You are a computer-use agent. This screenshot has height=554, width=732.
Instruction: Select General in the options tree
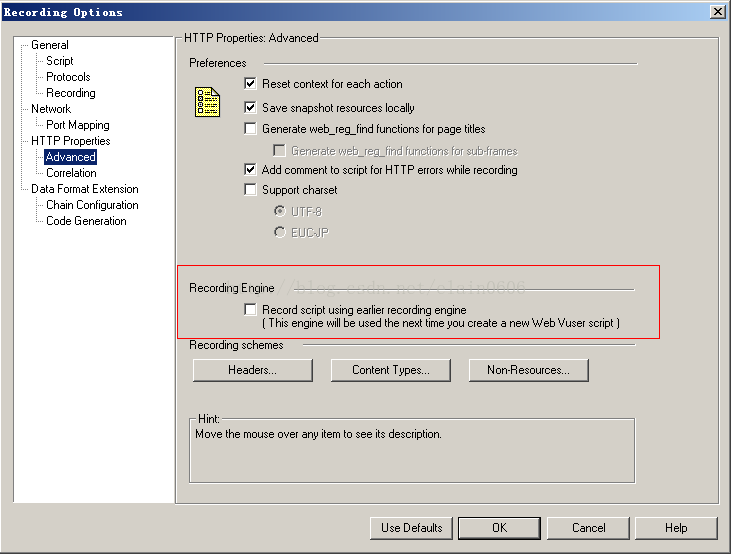(50, 45)
